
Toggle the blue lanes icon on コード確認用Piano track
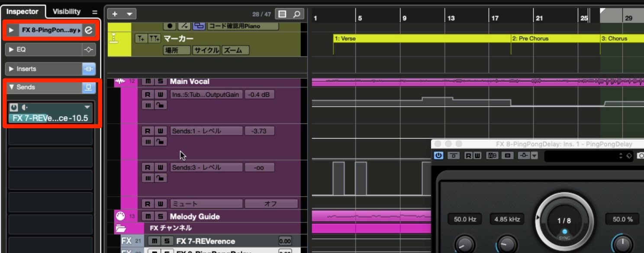click(x=199, y=26)
